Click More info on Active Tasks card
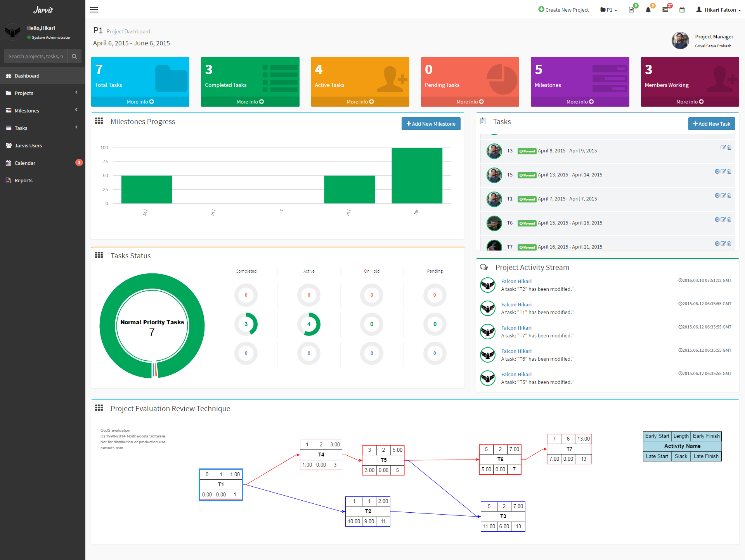 click(360, 102)
